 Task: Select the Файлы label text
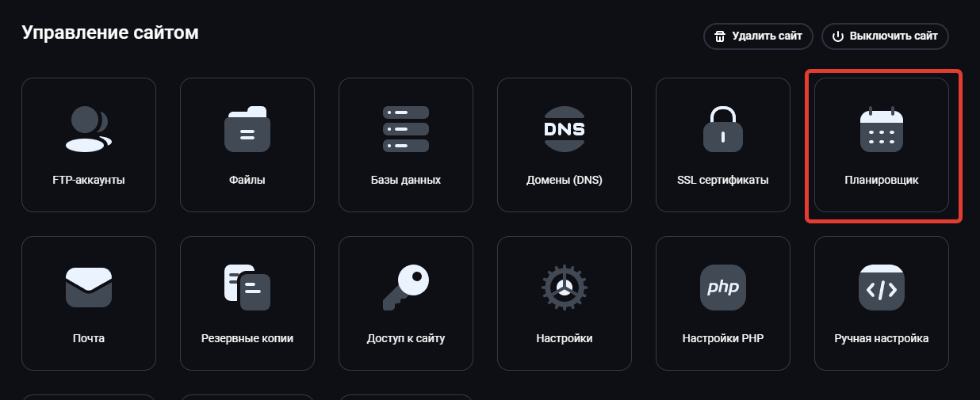pyautogui.click(x=247, y=180)
